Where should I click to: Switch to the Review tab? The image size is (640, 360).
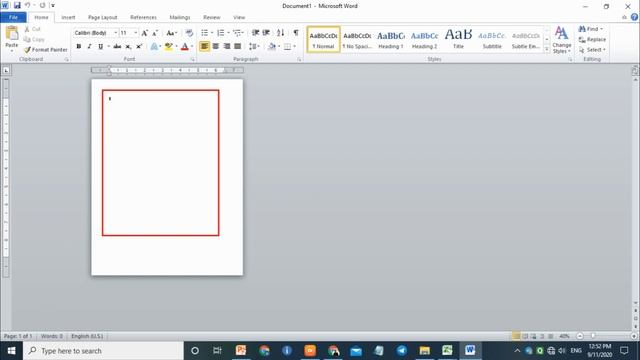click(x=212, y=17)
